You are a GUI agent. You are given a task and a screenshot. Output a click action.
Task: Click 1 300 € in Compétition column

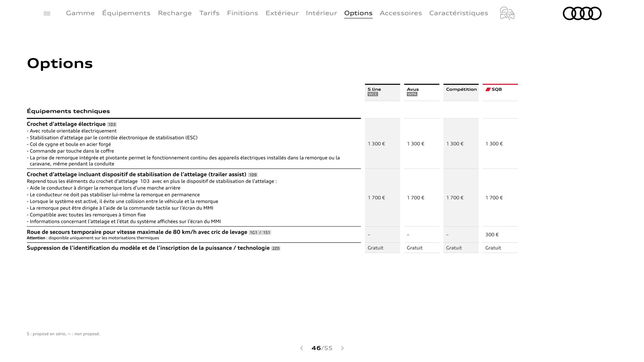[x=455, y=144]
